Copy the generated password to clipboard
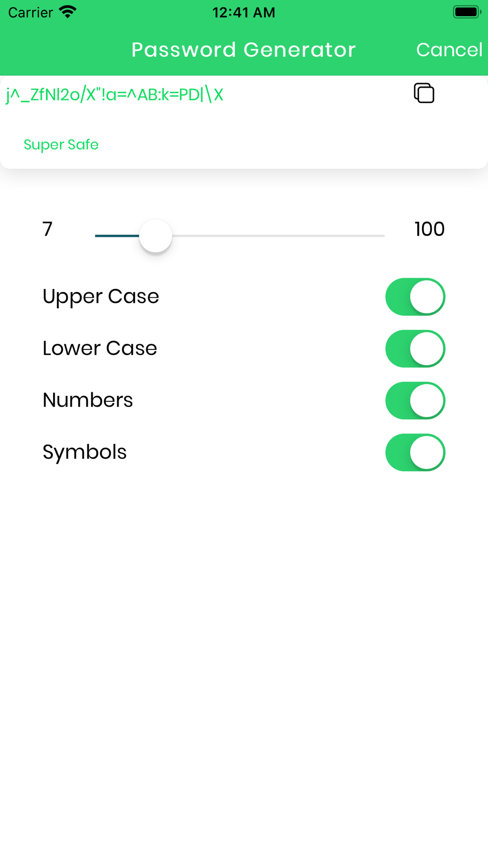 coord(424,93)
